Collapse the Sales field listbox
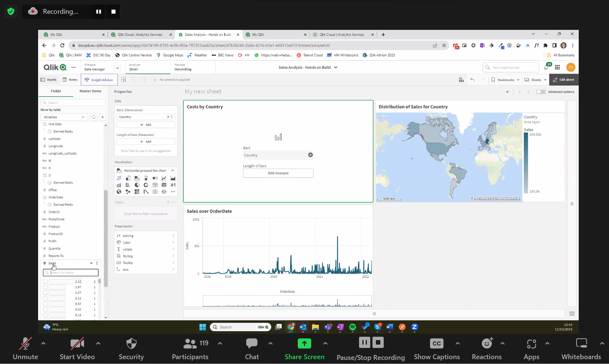The width and height of the screenshot is (609, 364). click(91, 263)
